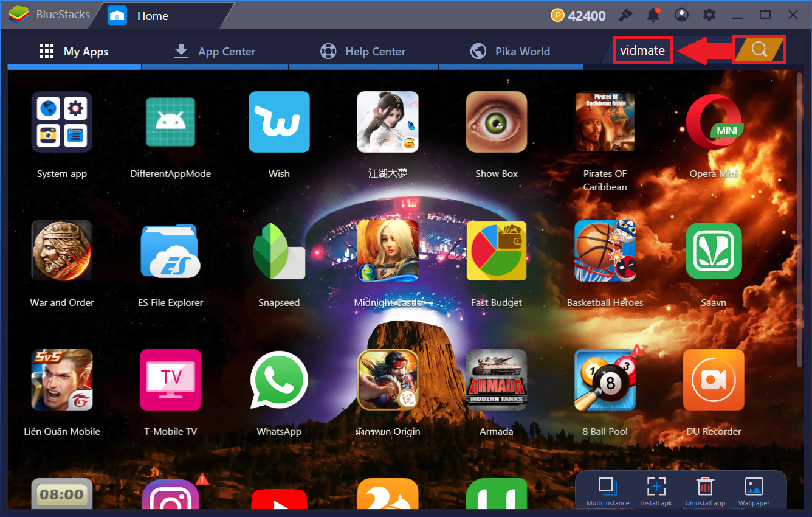Open the Help Center tab

[363, 52]
